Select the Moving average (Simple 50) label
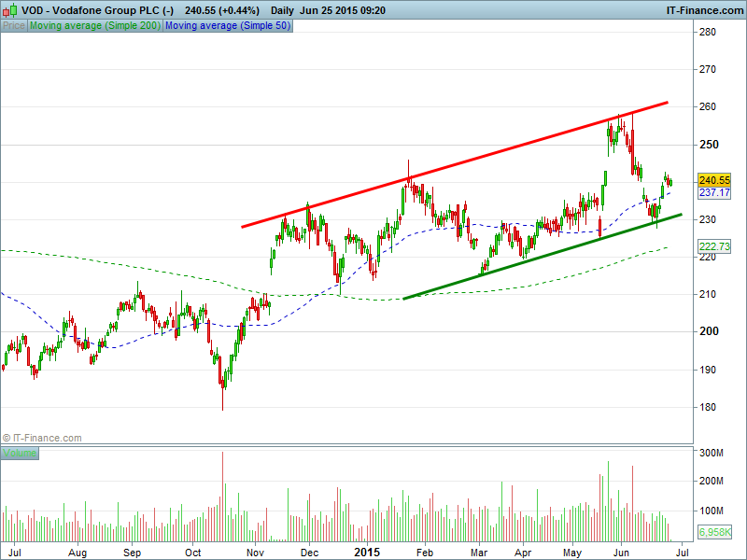Viewport: 747px width, 560px height. [227, 26]
